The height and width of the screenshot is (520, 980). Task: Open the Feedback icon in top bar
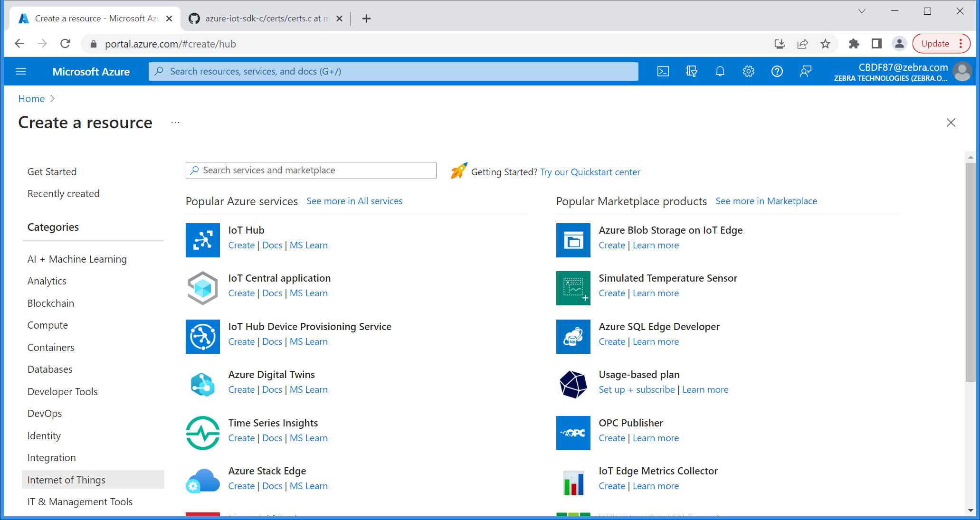pos(806,71)
